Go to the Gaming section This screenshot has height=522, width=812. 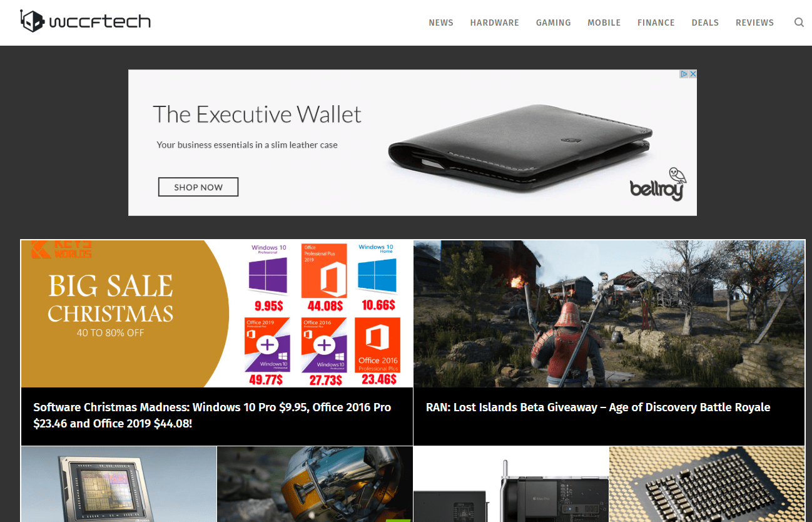[554, 23]
